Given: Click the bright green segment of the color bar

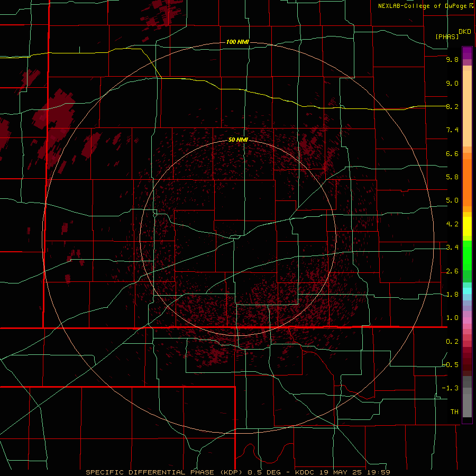Looking at the screenshot, I should point(467,255).
